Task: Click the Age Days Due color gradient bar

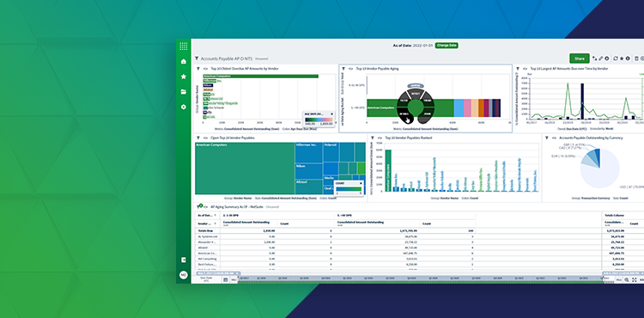Action: click(x=319, y=119)
